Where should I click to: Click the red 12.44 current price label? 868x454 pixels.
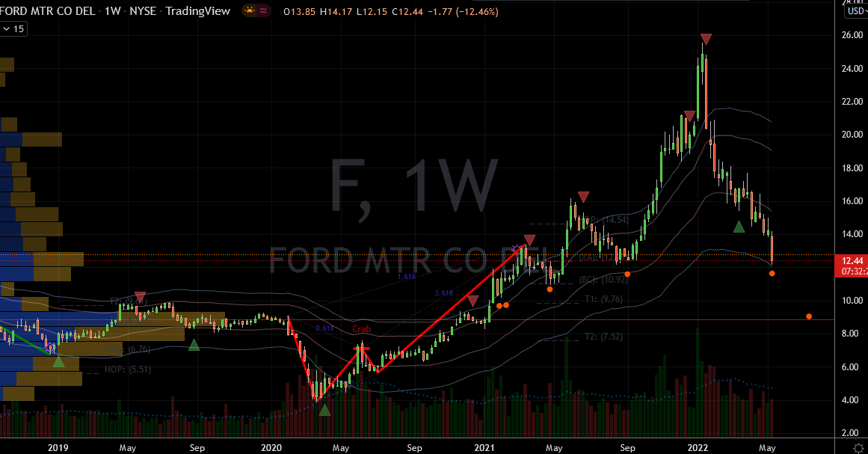pyautogui.click(x=852, y=261)
